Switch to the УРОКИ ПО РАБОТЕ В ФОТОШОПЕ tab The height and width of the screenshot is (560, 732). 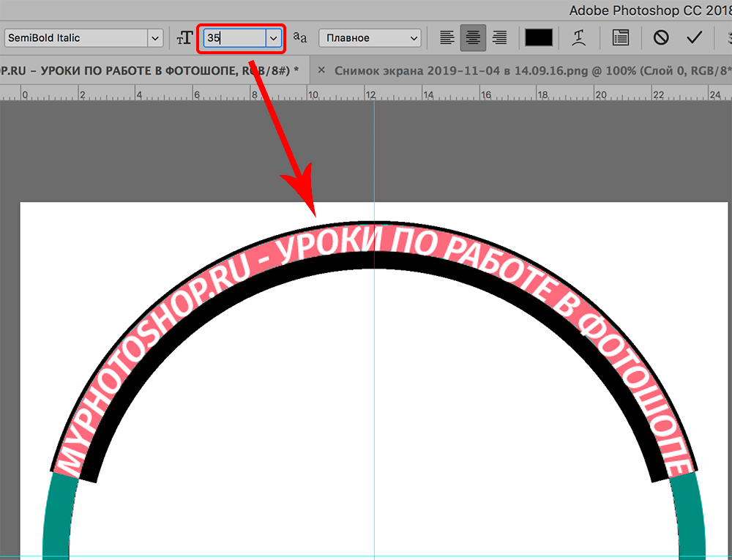146,70
